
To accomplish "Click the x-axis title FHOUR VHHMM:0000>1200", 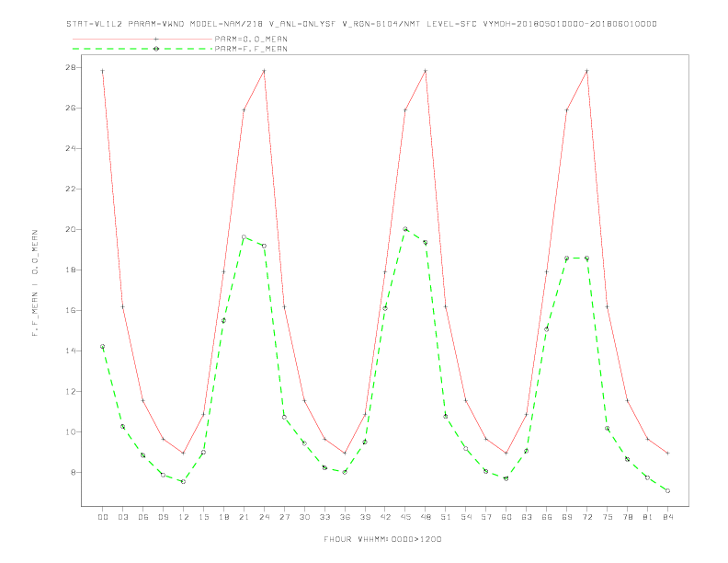I will 382,539.
